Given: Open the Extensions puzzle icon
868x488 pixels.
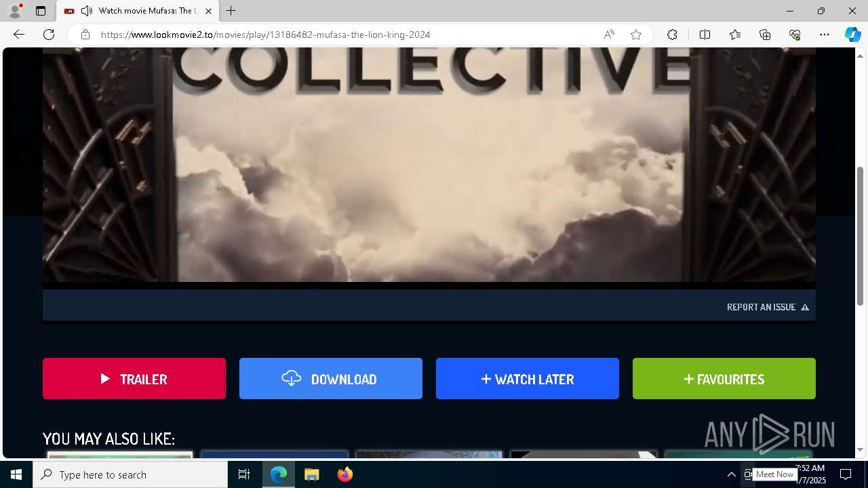Looking at the screenshot, I should tap(672, 35).
